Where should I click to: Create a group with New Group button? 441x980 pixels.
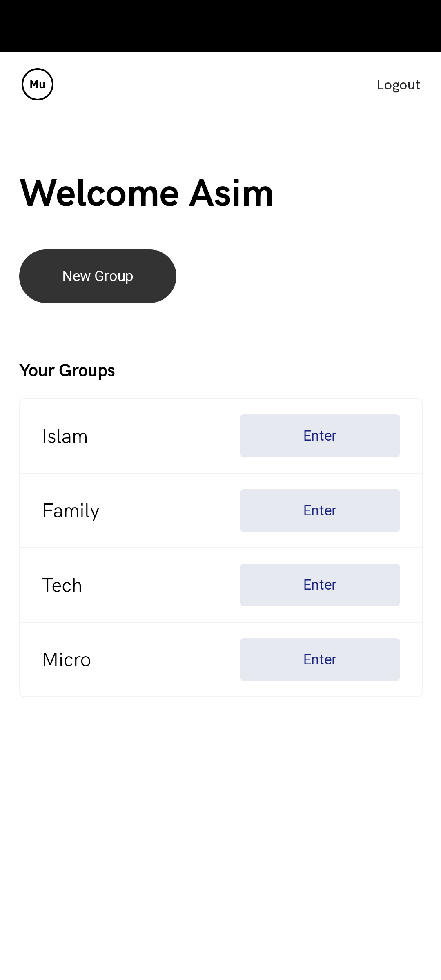[x=98, y=276]
